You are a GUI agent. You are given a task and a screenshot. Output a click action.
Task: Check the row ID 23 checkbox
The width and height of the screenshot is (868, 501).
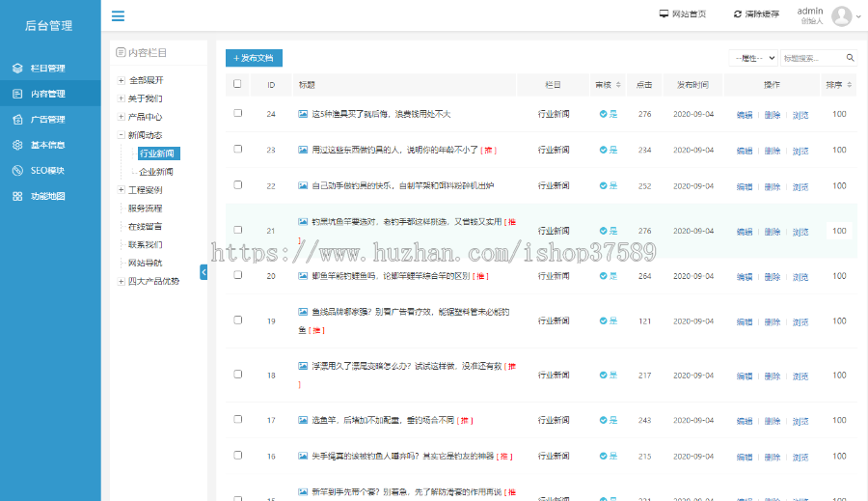238,149
